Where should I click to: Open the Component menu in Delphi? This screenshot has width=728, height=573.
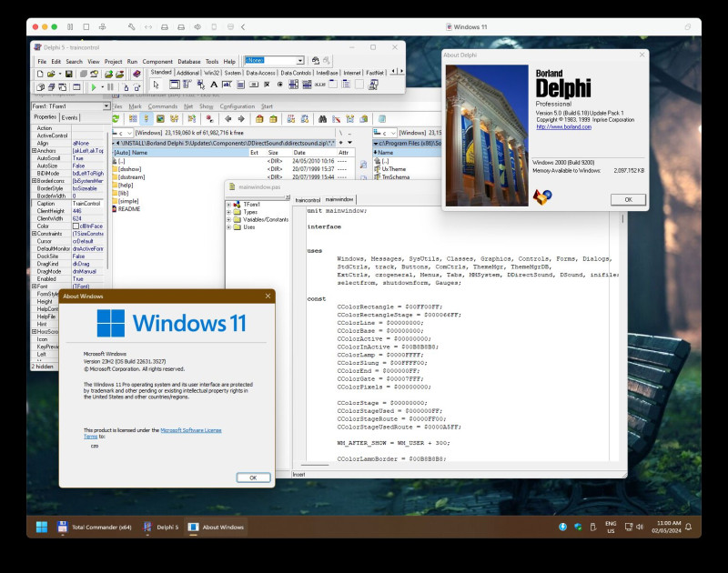coord(157,62)
